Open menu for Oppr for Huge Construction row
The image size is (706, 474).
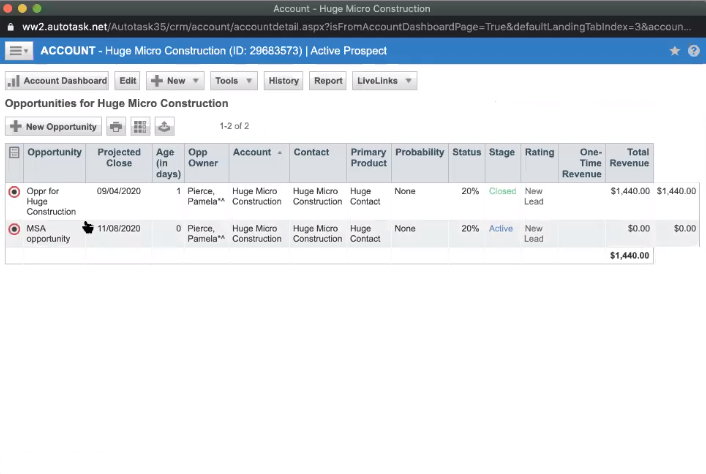(x=14, y=192)
